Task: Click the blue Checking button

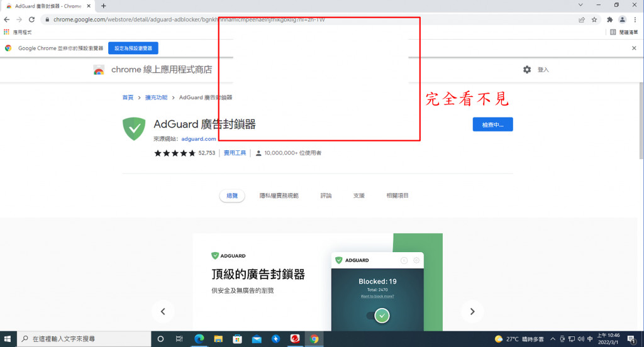Action: [492, 124]
